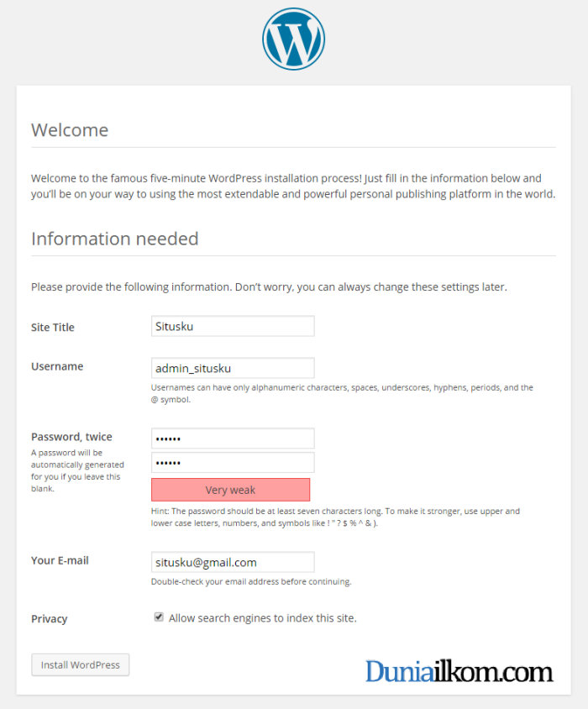
Task: Focus the Site Title field containing Situsku
Action: pyautogui.click(x=233, y=326)
